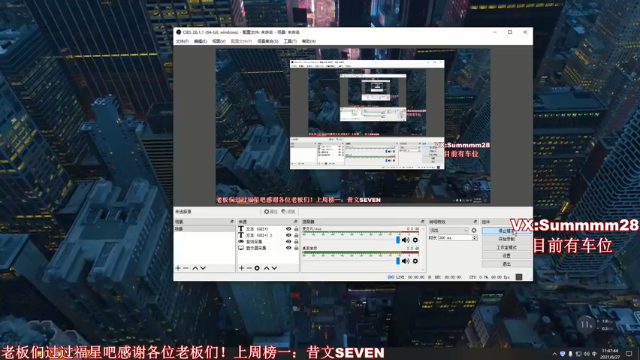The width and height of the screenshot is (640, 360).
Task: Open the 工具(T) menu
Action: click(x=290, y=41)
